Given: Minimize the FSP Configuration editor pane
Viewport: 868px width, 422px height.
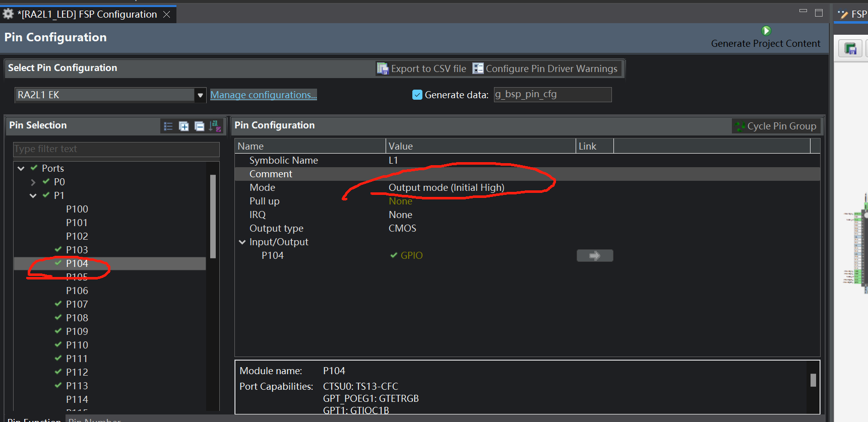Looking at the screenshot, I should pos(803,11).
